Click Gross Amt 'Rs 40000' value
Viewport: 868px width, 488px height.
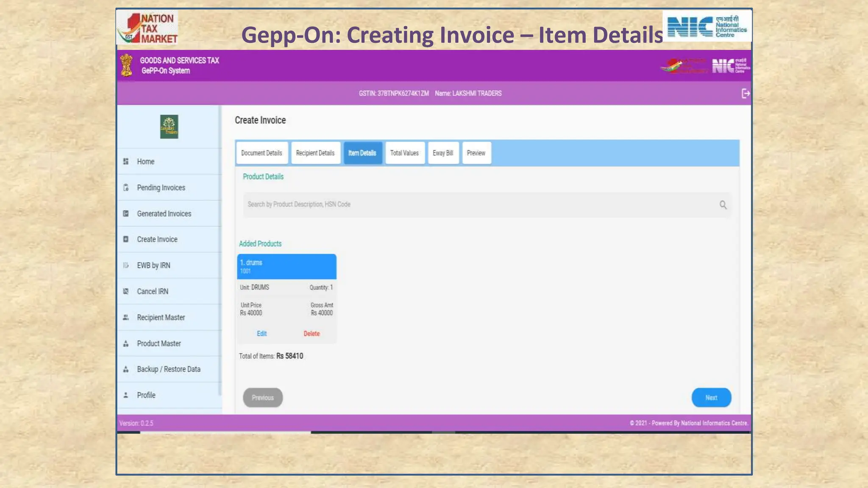point(322,313)
